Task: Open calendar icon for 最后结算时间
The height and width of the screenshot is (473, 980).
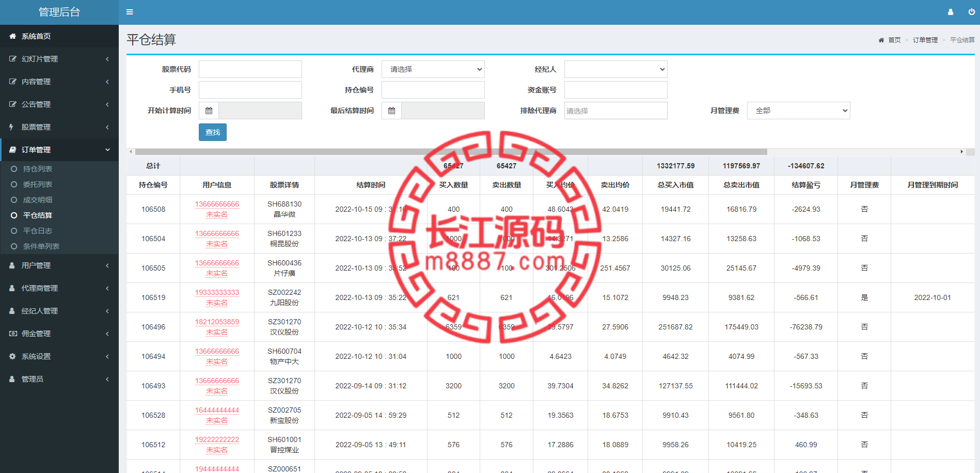Action: coord(391,111)
